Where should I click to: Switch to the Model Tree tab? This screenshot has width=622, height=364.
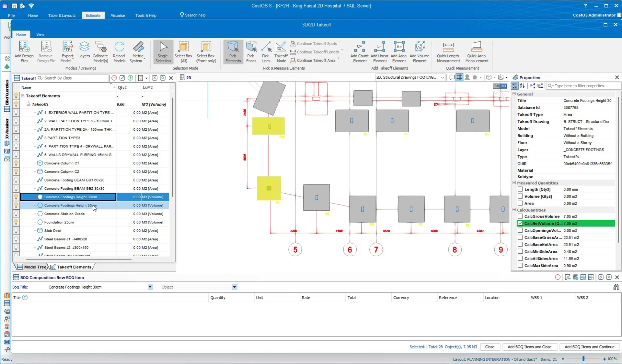32,267
